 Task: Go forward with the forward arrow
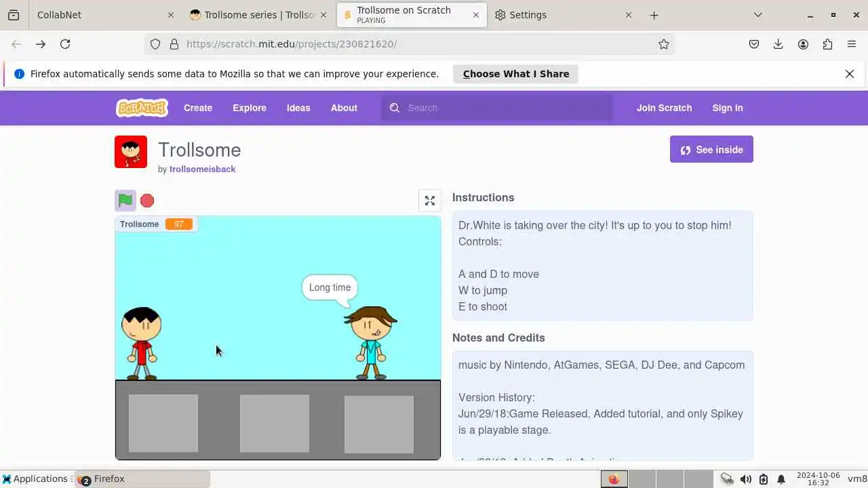[41, 44]
